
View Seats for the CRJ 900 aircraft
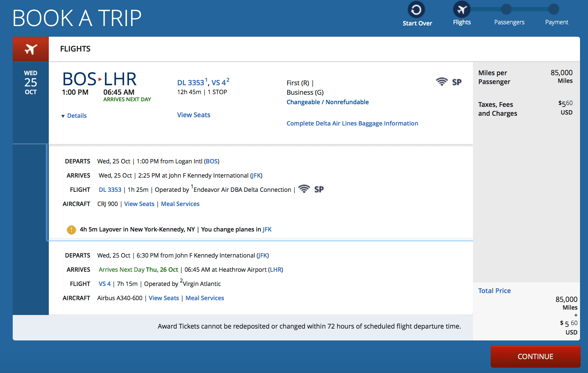(139, 204)
